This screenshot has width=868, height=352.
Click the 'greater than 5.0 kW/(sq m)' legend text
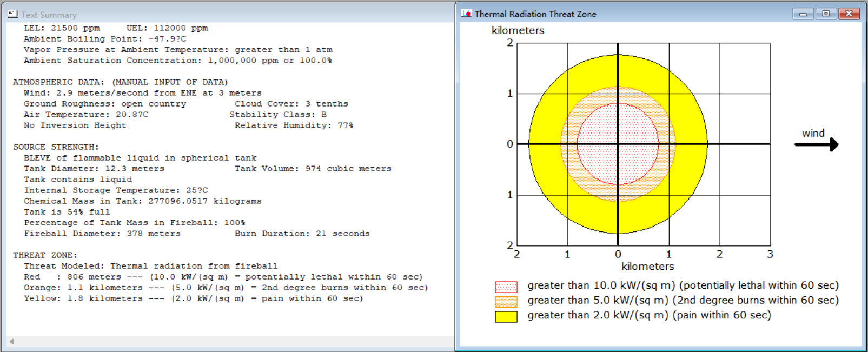683,301
